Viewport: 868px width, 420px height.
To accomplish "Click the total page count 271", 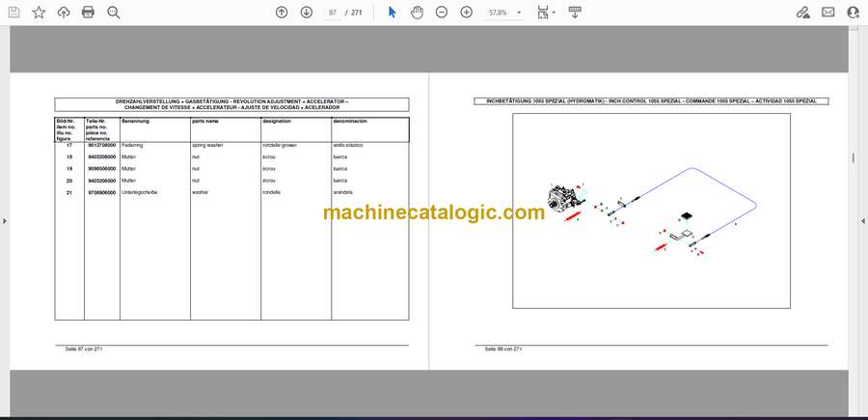I will [x=357, y=13].
